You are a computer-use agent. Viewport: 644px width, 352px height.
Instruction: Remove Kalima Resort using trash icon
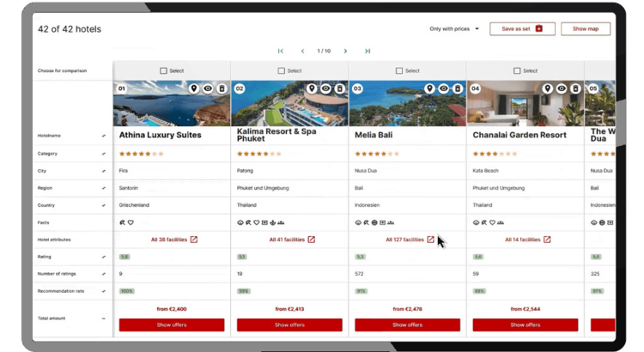(x=340, y=88)
